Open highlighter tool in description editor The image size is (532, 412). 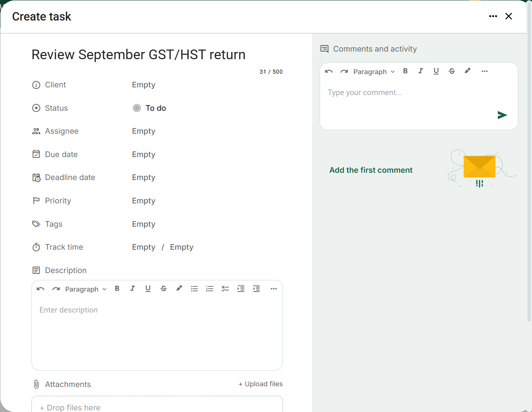(x=179, y=288)
